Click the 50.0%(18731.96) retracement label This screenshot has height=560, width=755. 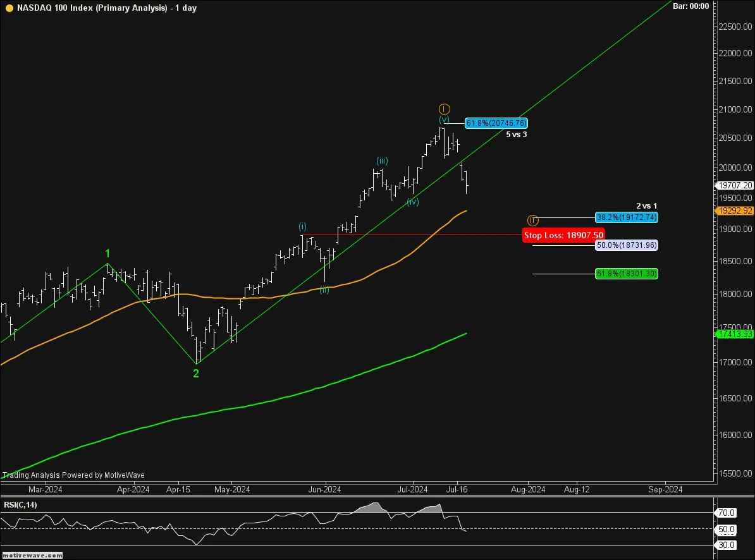(x=627, y=245)
